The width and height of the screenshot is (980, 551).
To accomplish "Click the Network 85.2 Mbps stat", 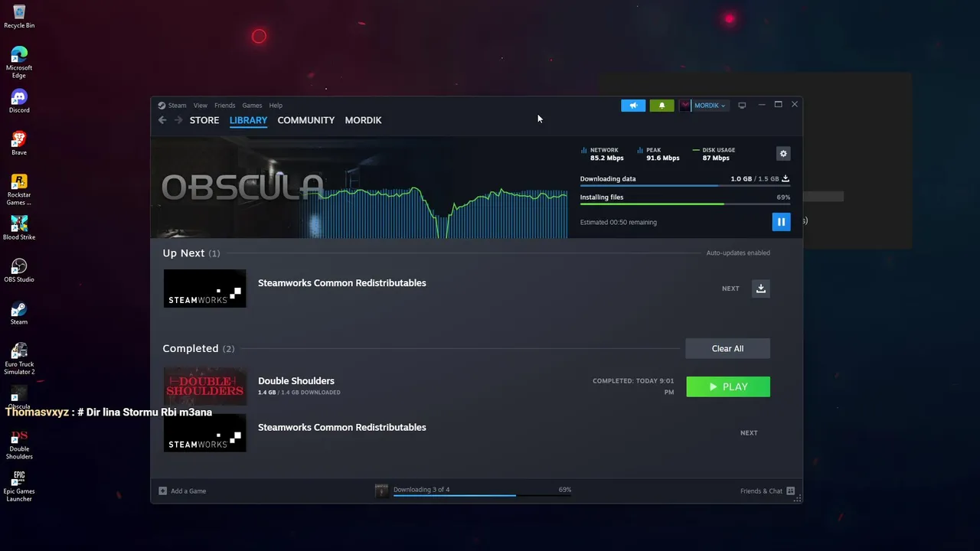I will (x=603, y=154).
